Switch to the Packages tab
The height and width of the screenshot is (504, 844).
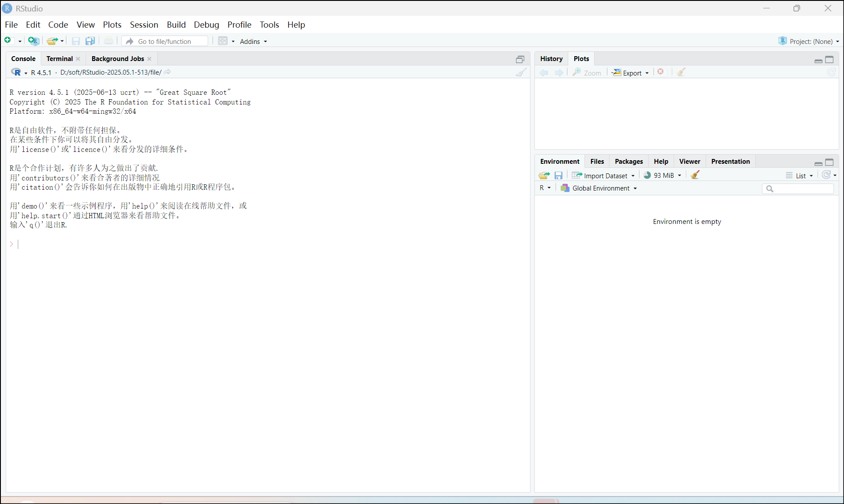point(628,161)
